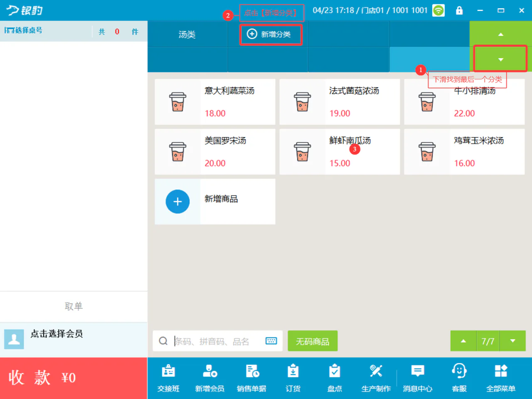This screenshot has width=532, height=399.
Task: Open 销售单据 sales receipts
Action: point(251,378)
